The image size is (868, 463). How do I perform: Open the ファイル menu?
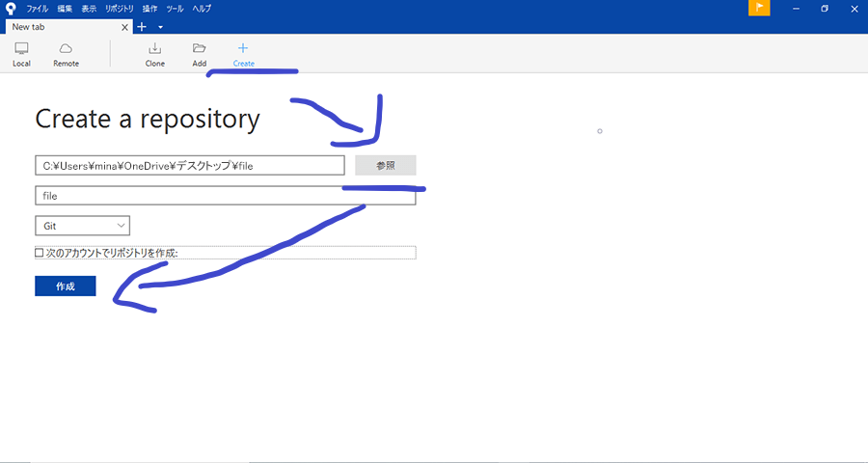point(38,9)
